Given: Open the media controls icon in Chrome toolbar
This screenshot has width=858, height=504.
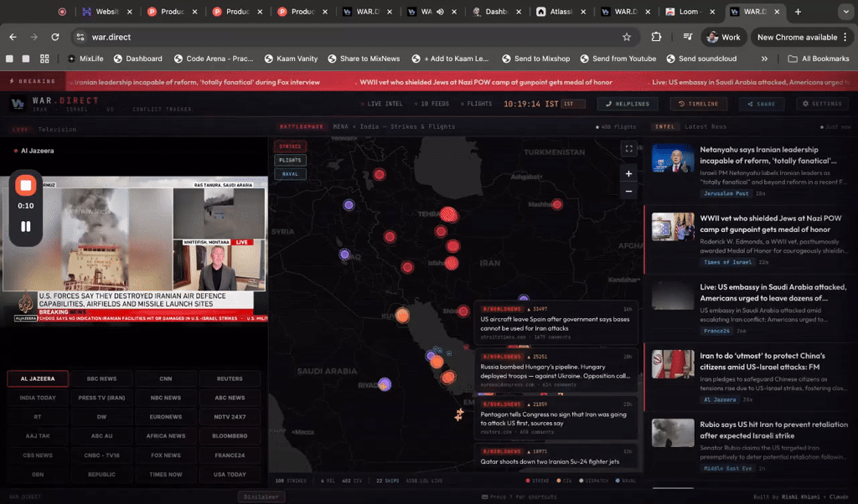Looking at the screenshot, I should coord(688,37).
